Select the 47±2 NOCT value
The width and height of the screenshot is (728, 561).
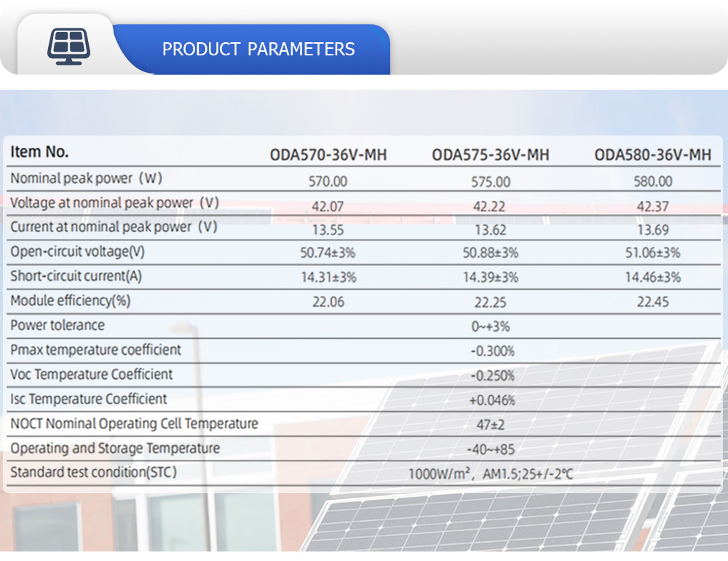coord(490,425)
